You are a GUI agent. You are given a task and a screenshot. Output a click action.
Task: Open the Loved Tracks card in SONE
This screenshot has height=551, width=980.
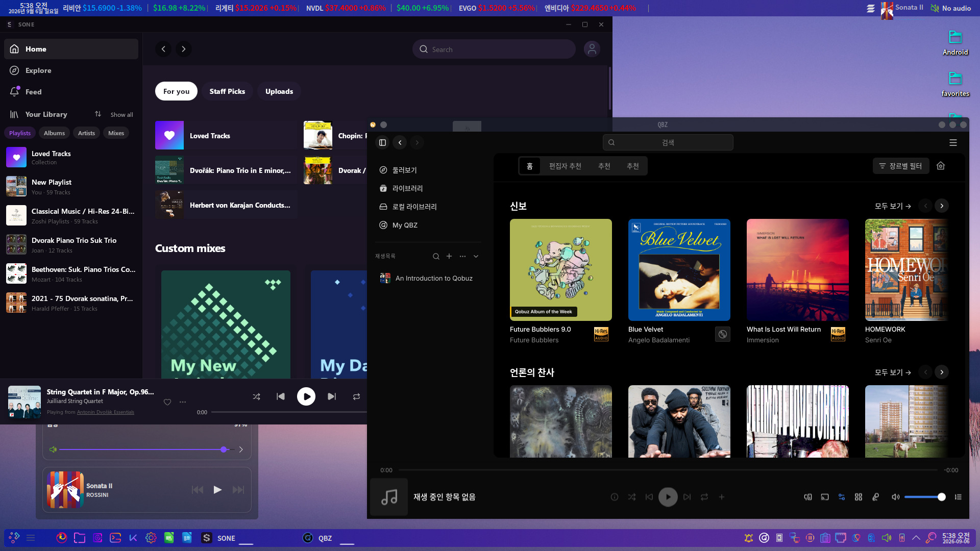point(226,136)
